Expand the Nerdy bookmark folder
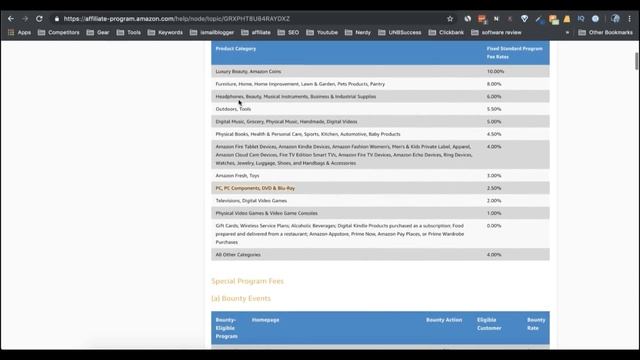 pos(358,32)
